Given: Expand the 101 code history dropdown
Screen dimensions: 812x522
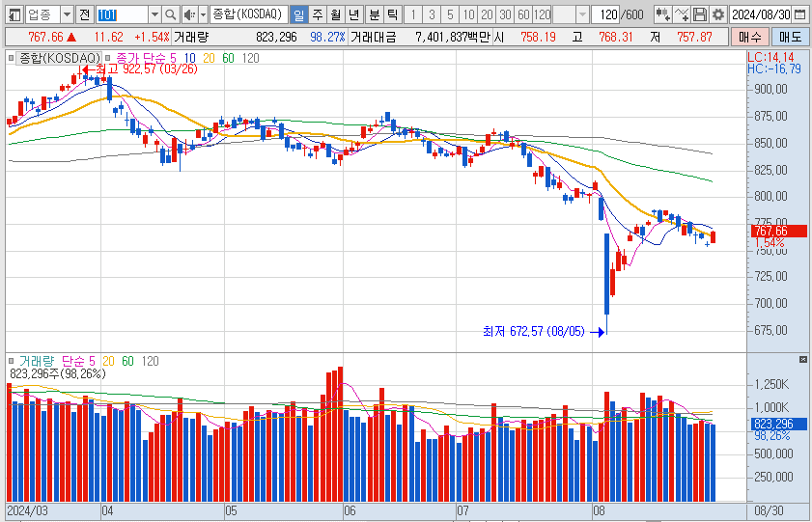Looking at the screenshot, I should pos(154,14).
